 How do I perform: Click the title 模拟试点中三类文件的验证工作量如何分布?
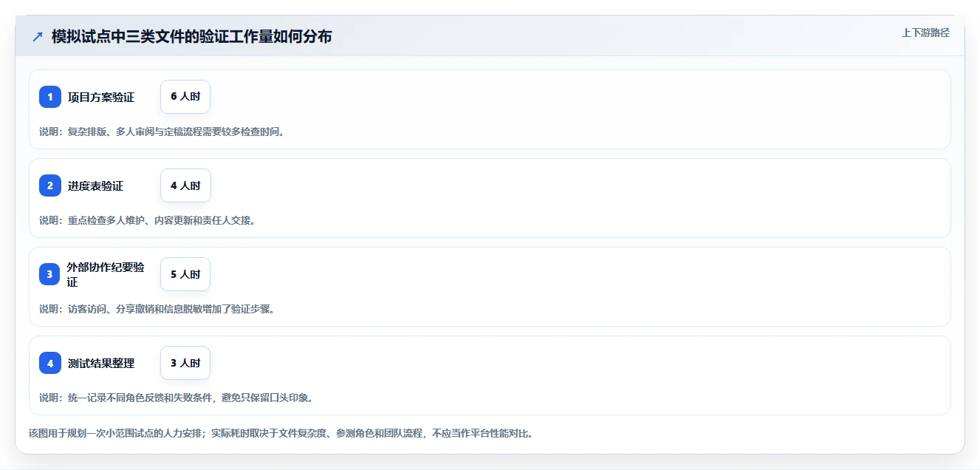tap(192, 37)
